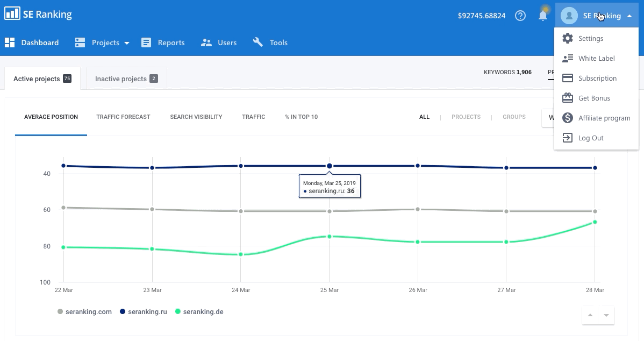644x341 pixels.
Task: Switch to Inactive projects tab
Action: click(126, 79)
